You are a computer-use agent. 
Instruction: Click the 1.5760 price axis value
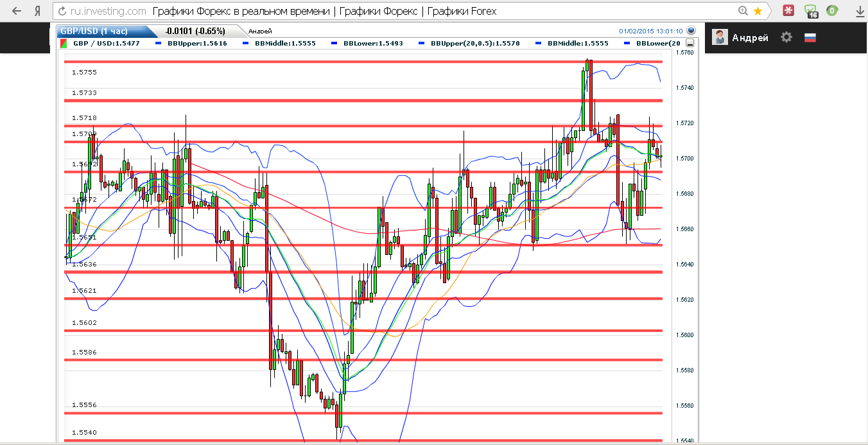point(685,52)
